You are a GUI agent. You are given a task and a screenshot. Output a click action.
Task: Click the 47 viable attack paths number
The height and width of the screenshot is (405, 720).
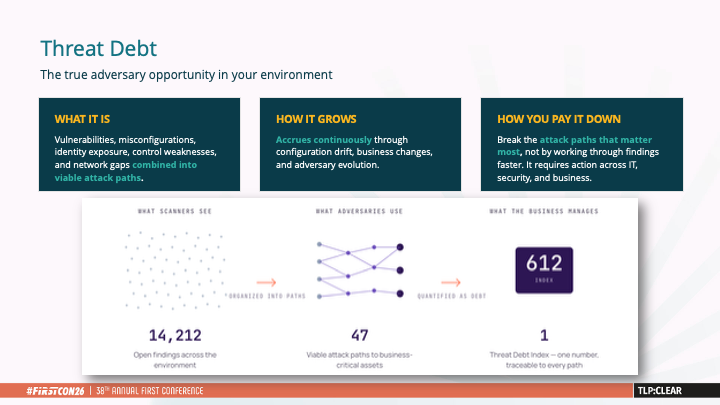[360, 335]
